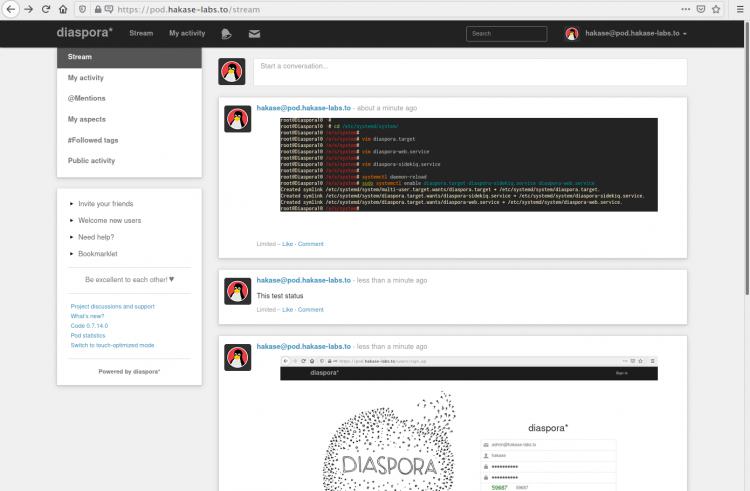Expand 'Welcome new users' section
The image size is (750, 491).
click(x=109, y=220)
